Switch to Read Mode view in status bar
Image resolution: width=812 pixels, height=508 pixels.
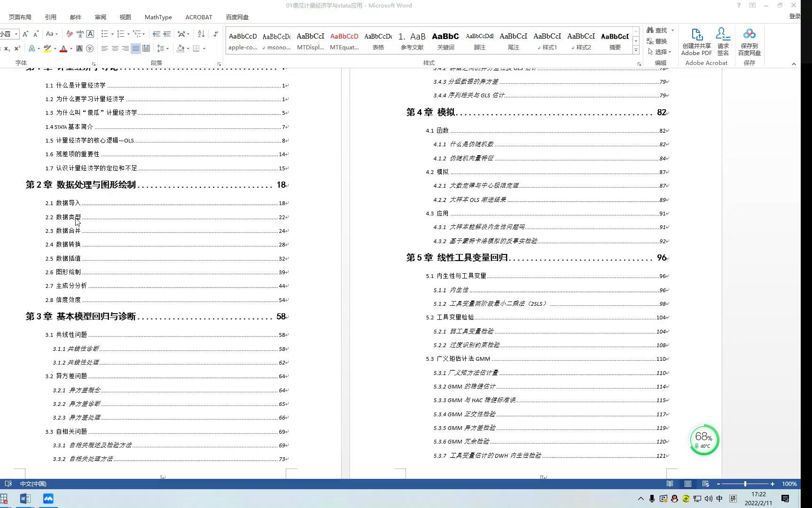pos(670,484)
